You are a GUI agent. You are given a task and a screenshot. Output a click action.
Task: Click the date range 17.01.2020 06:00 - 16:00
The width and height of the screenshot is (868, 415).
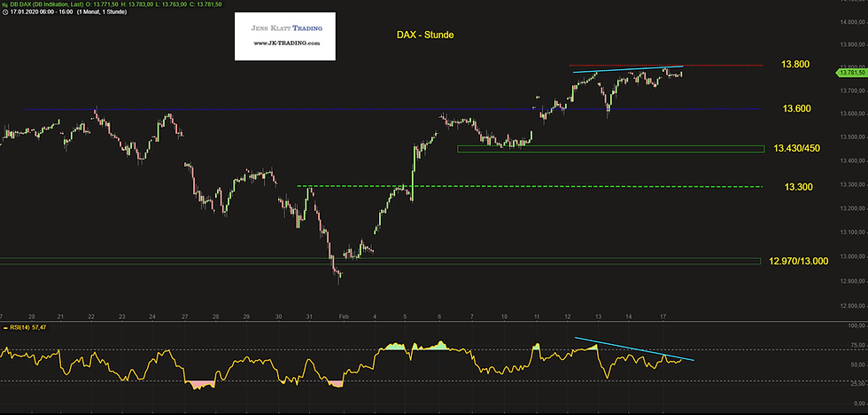(42, 12)
